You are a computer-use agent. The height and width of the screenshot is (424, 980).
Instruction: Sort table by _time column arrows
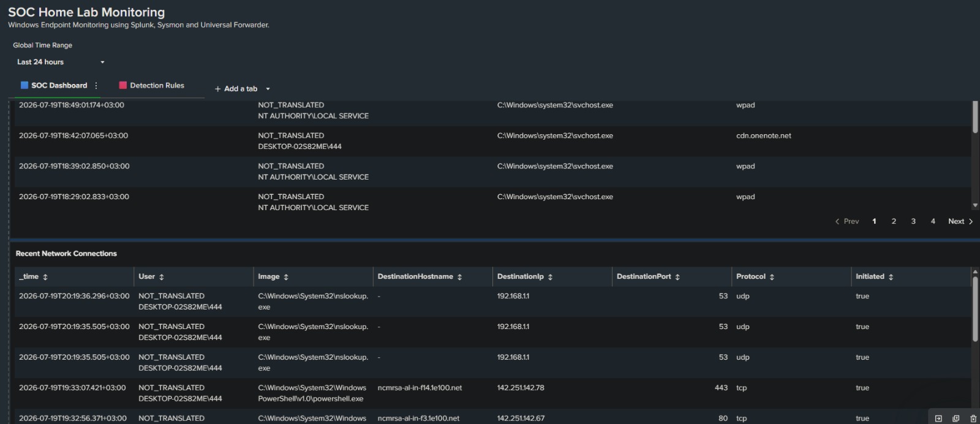[x=45, y=277]
